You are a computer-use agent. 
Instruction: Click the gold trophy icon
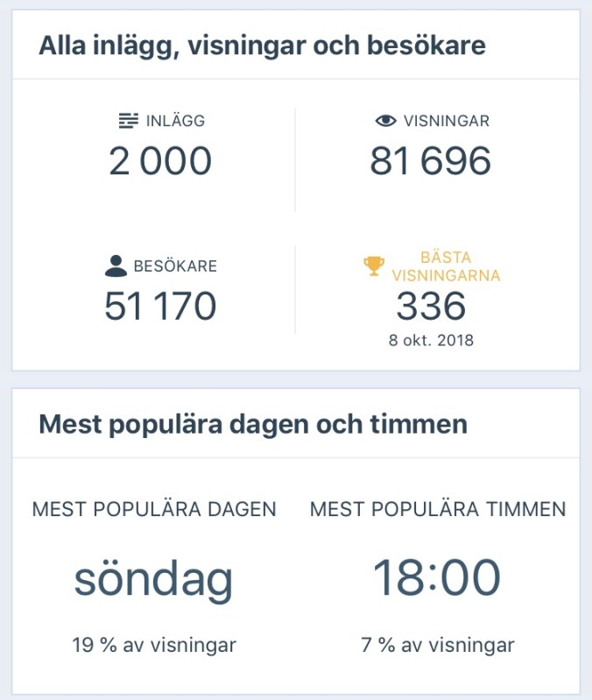coord(374,266)
